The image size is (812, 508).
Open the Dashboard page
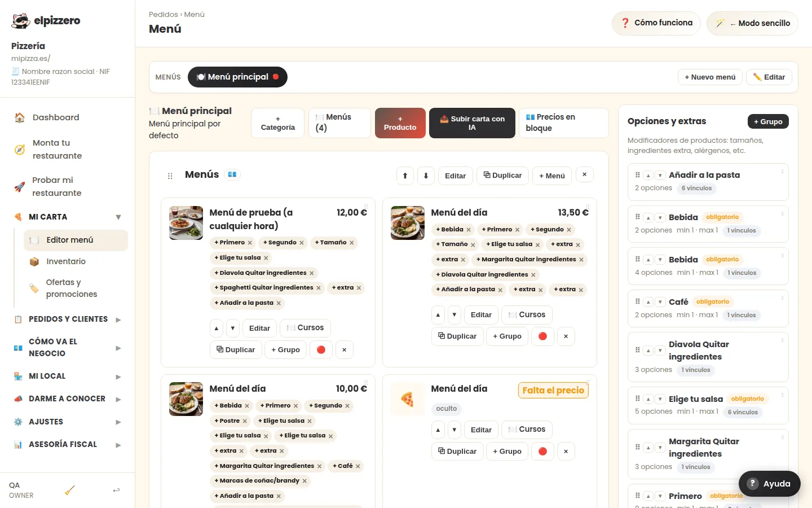(x=68, y=117)
